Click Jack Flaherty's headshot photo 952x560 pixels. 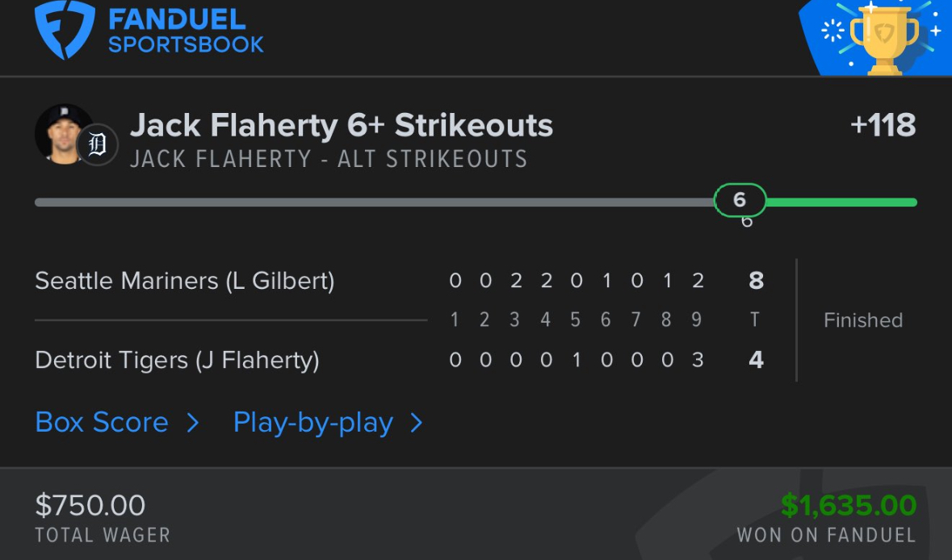tap(64, 134)
